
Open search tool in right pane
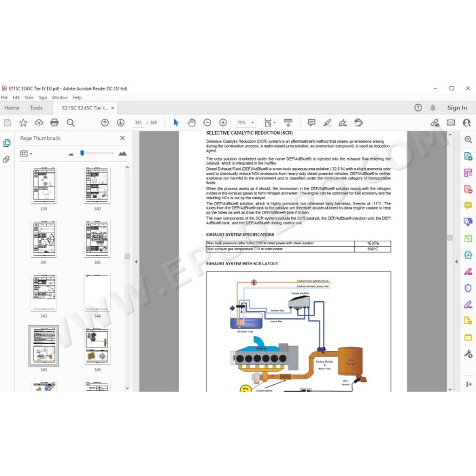468,139
